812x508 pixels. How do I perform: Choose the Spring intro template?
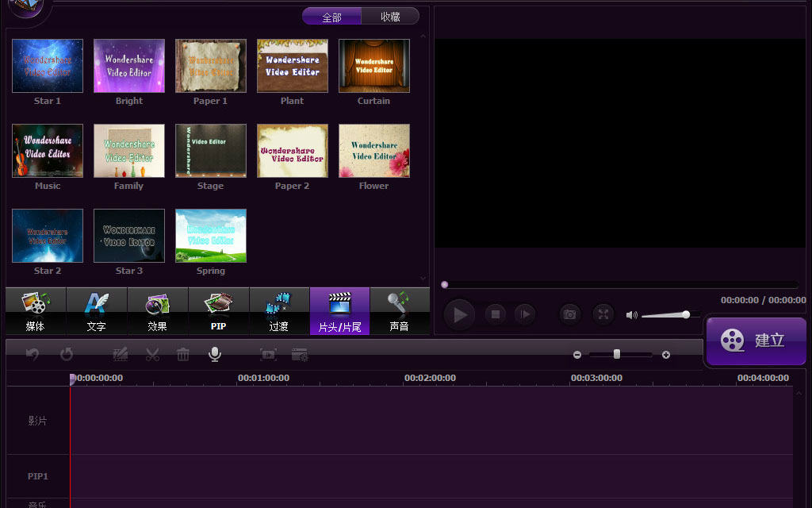tap(211, 236)
